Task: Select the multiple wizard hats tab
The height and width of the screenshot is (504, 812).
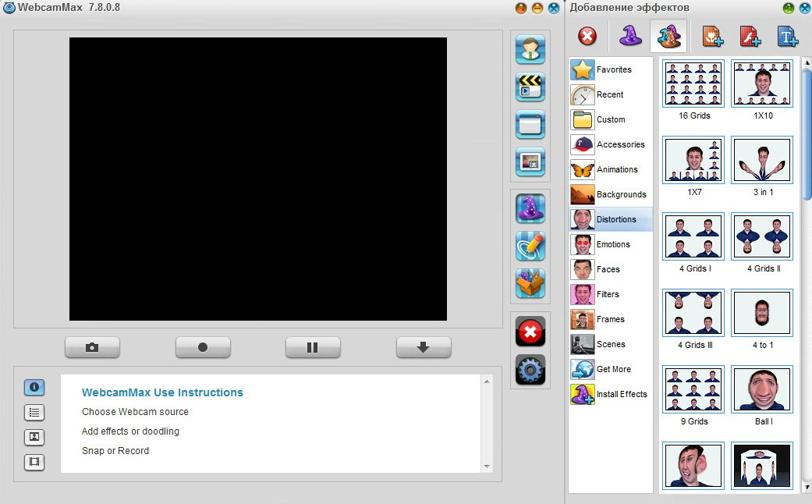Action: point(668,36)
